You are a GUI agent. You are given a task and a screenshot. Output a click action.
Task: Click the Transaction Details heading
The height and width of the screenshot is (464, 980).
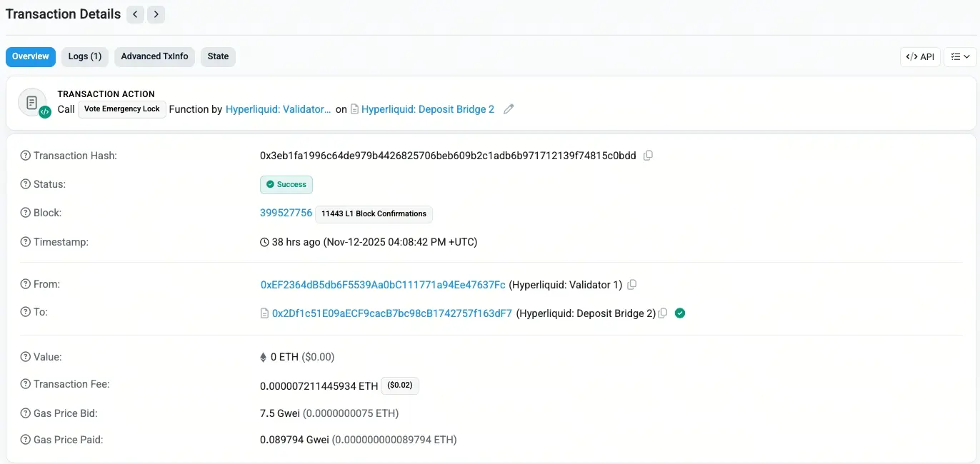pyautogui.click(x=63, y=14)
